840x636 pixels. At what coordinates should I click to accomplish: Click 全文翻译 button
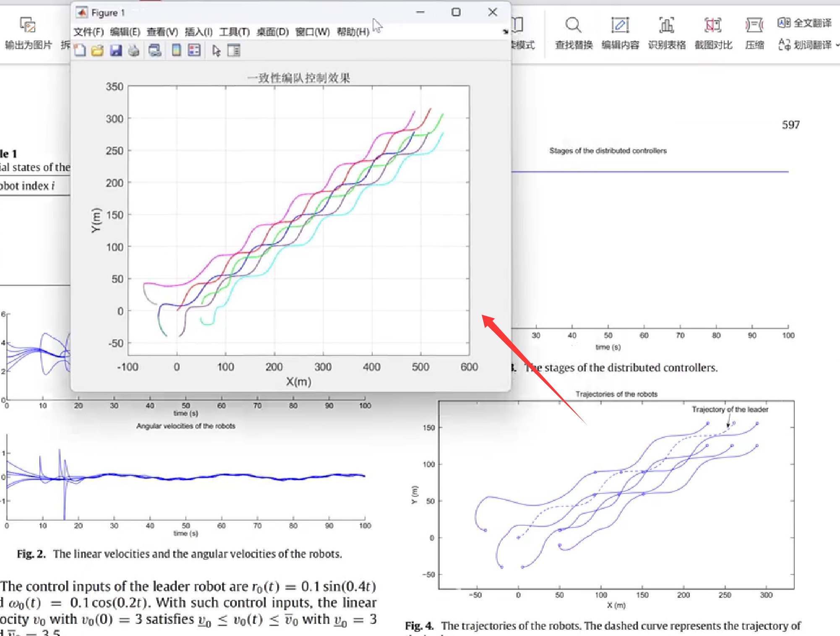(804, 23)
